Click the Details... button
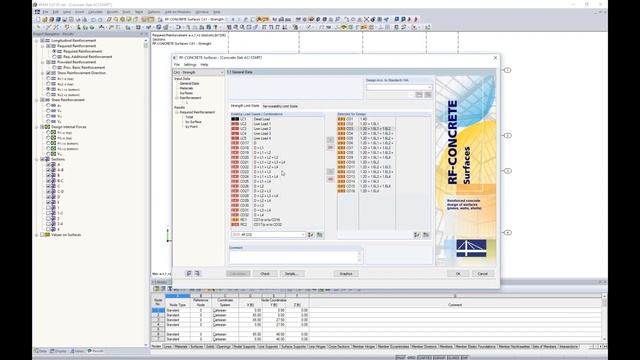The image size is (640, 360). (x=291, y=273)
